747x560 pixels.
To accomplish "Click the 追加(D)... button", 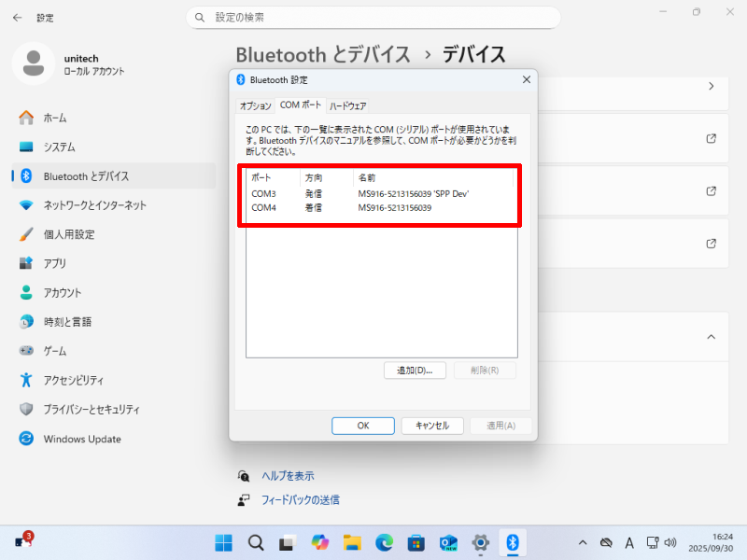I will coord(415,371).
